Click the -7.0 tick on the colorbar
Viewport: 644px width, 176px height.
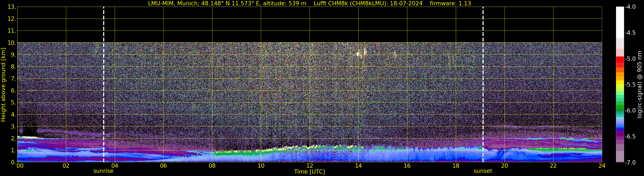(x=630, y=162)
